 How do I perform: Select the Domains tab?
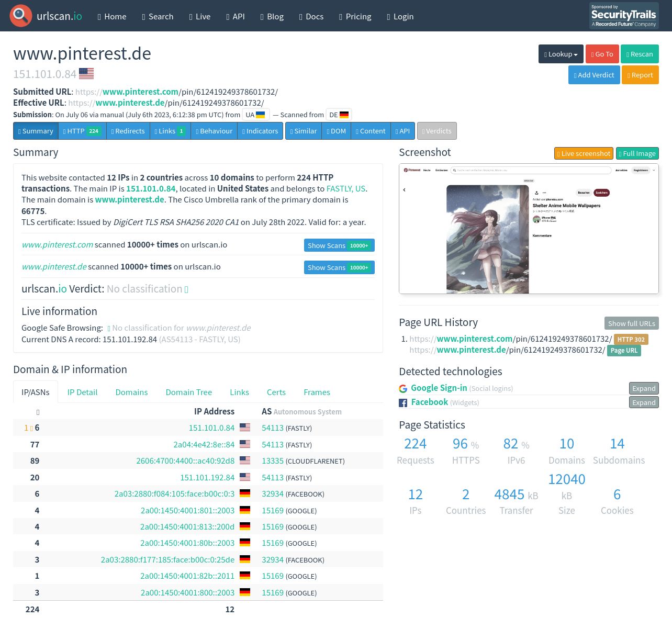pyautogui.click(x=131, y=392)
